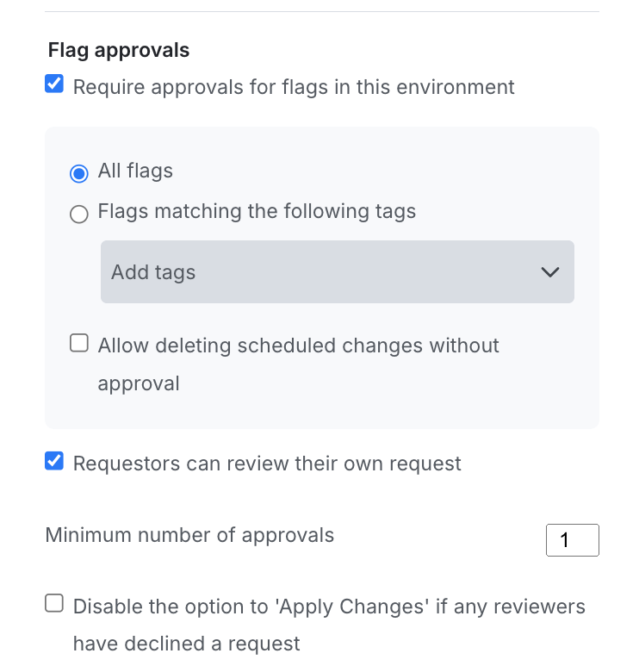Uncheck the Requestors can review own request box

(54, 461)
